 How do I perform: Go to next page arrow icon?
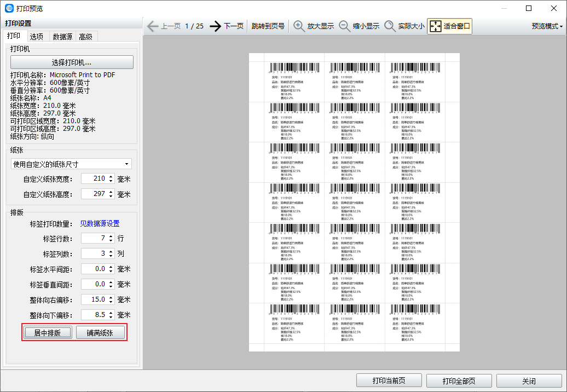[x=215, y=26]
